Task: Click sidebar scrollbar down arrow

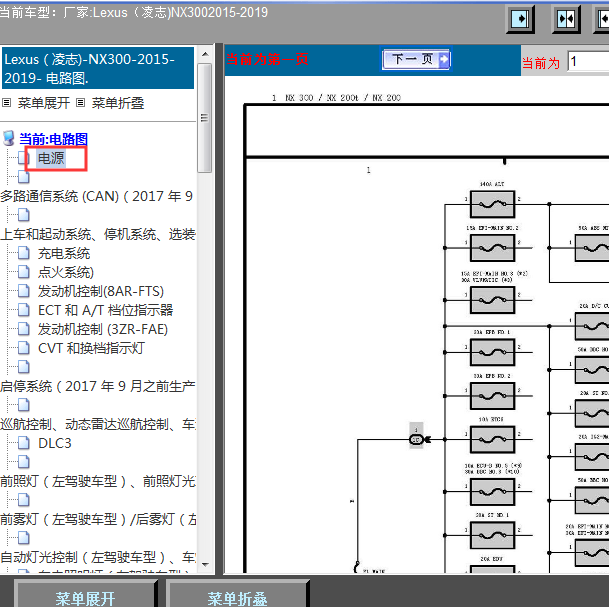Action: pos(205,565)
